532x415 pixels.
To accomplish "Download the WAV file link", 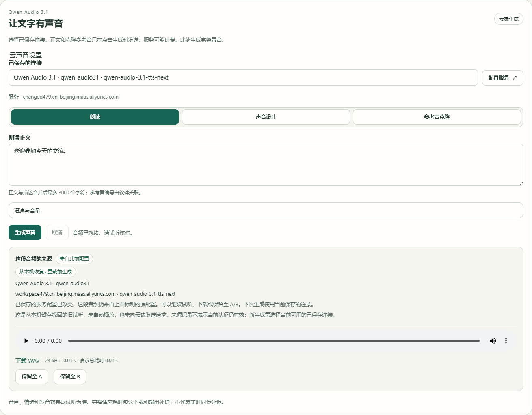I will pos(28,361).
